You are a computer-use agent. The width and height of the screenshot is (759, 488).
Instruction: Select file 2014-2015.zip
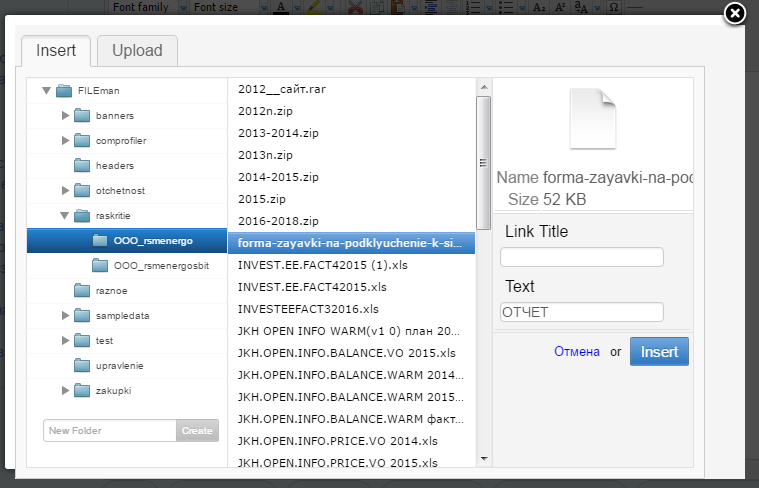point(351,177)
